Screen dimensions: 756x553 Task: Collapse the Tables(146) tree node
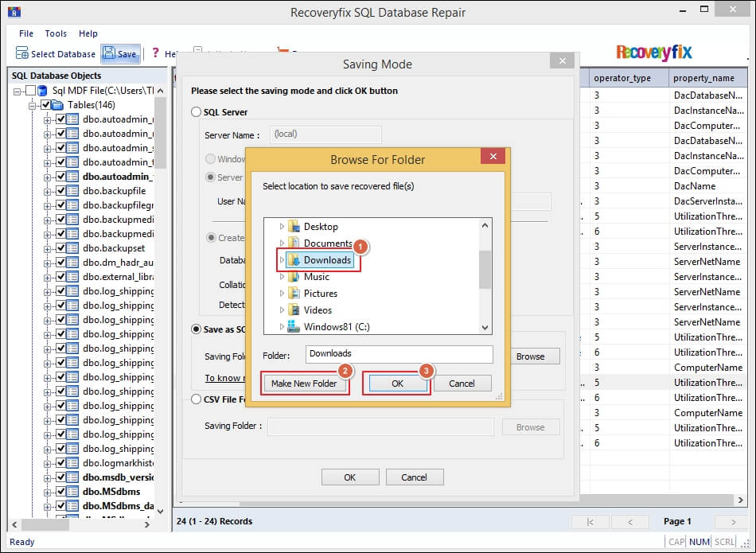tap(33, 106)
